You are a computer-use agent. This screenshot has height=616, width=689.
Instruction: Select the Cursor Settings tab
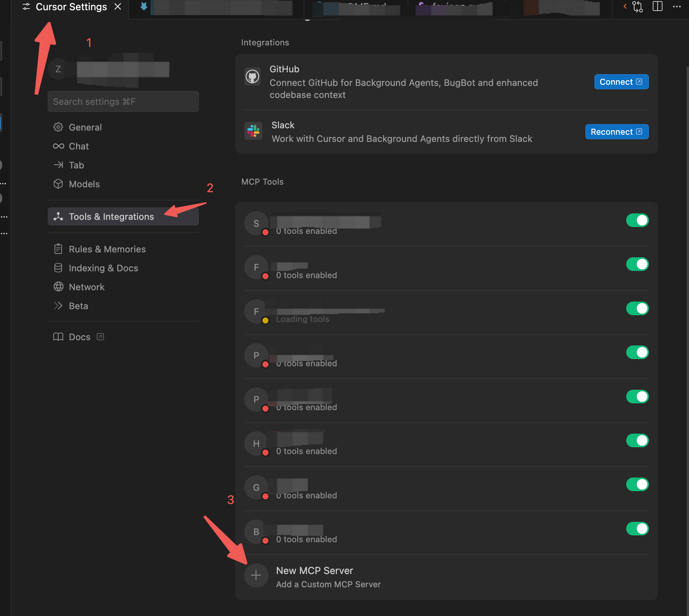71,7
